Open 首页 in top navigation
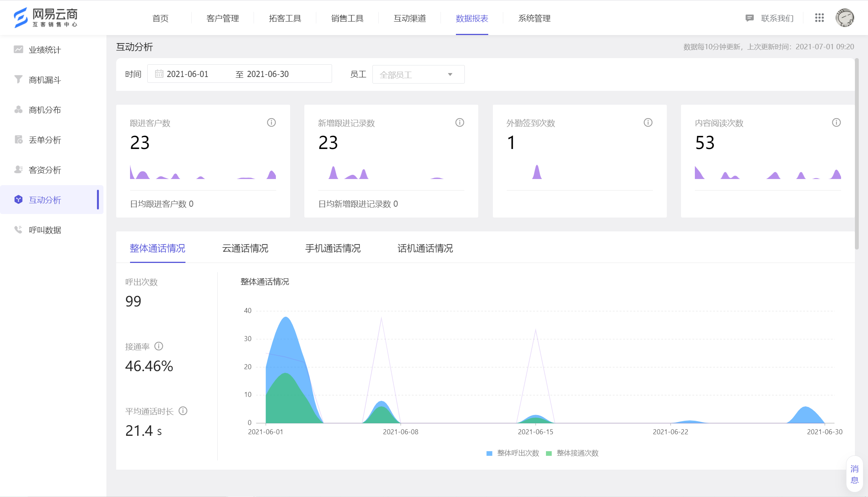Image resolution: width=868 pixels, height=497 pixels. tap(160, 18)
